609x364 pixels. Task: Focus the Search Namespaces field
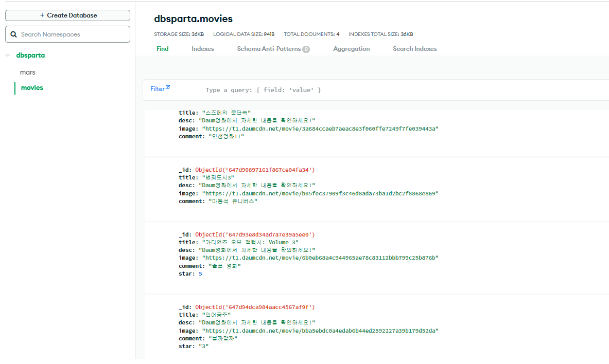pyautogui.click(x=67, y=34)
